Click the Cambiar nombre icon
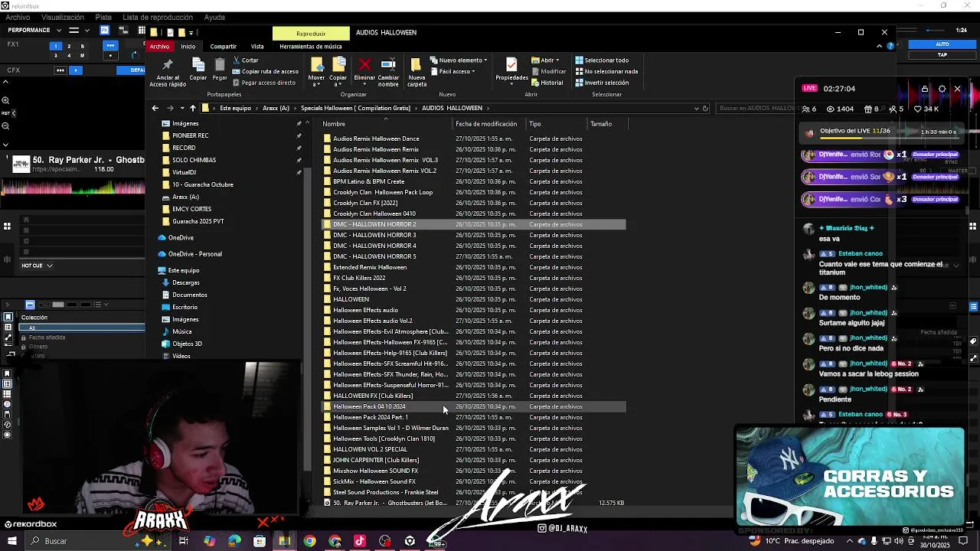The image size is (980, 551). (388, 65)
